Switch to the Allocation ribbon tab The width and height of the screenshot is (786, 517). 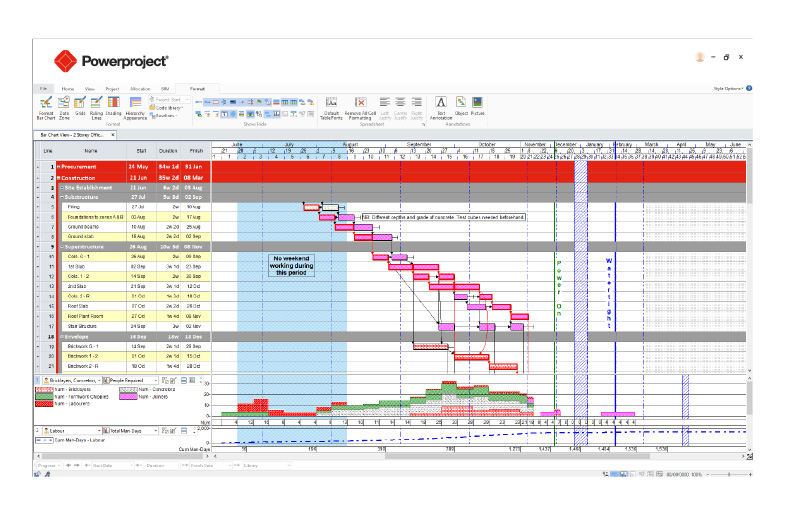point(140,89)
